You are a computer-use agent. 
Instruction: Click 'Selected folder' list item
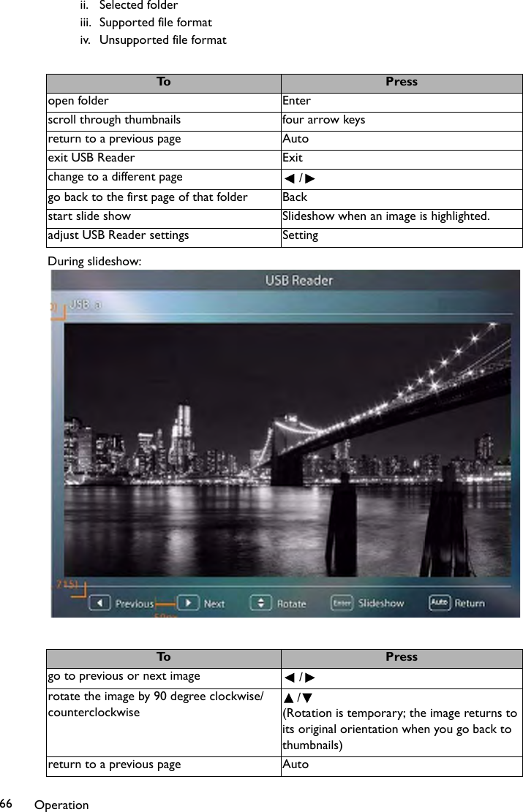(x=138, y=6)
